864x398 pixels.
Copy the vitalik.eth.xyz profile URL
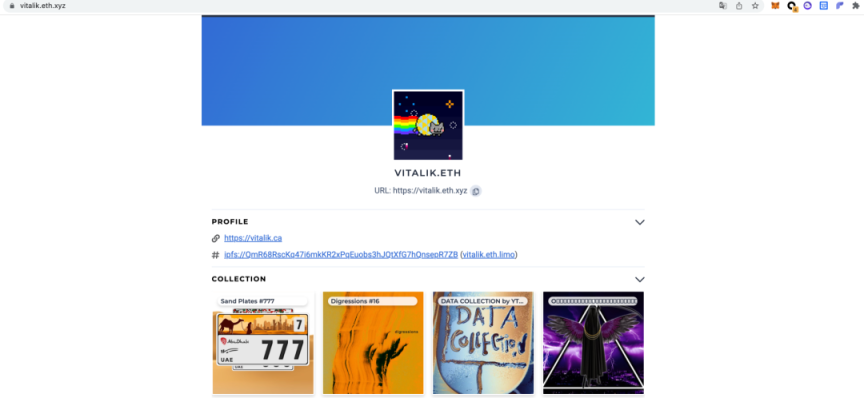pyautogui.click(x=476, y=191)
